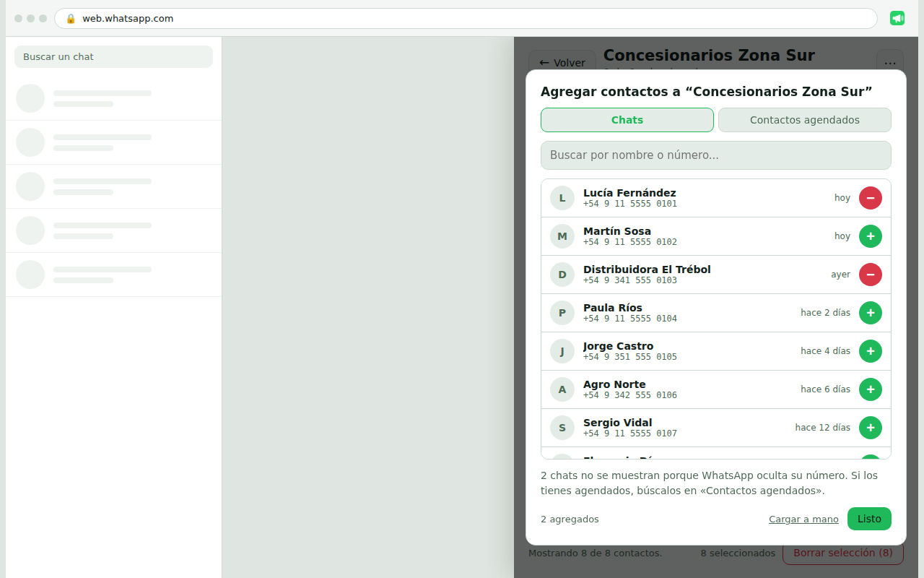Focus the 'Buscar por nombre o número' field
Image resolution: width=924 pixels, height=578 pixels.
click(x=716, y=155)
